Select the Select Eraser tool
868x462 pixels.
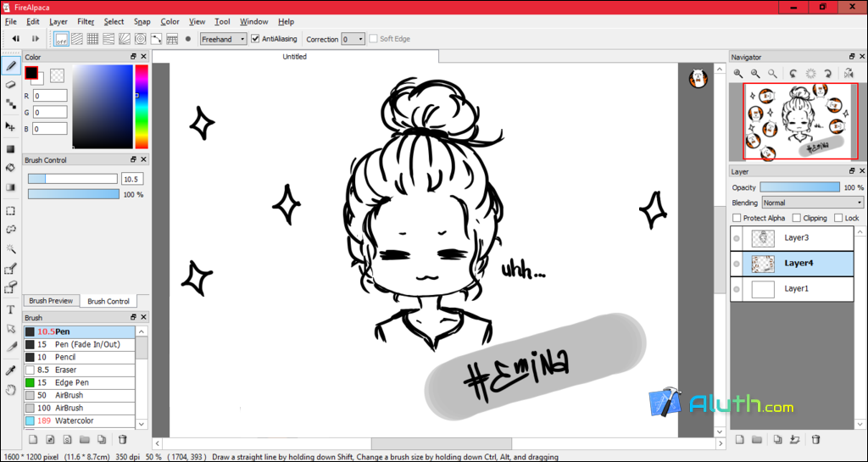click(x=10, y=287)
